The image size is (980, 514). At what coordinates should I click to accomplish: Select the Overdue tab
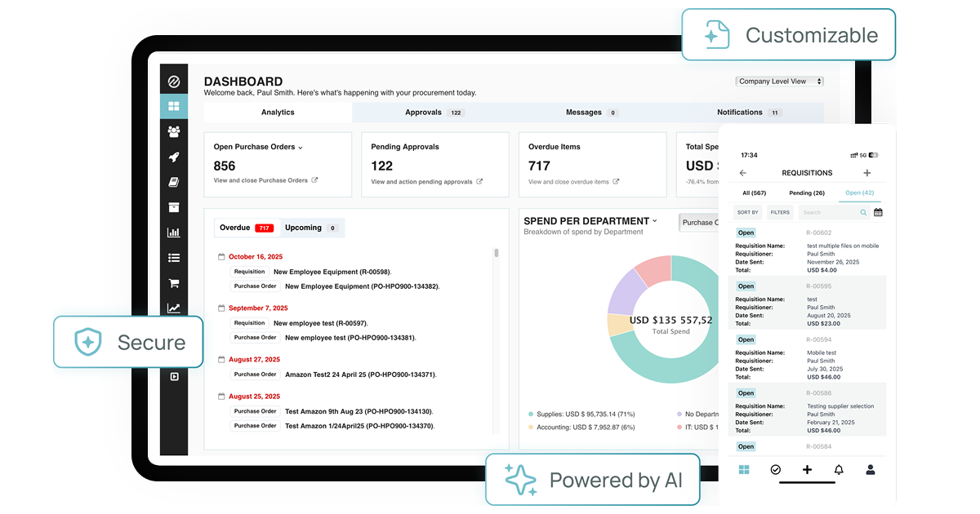click(247, 228)
